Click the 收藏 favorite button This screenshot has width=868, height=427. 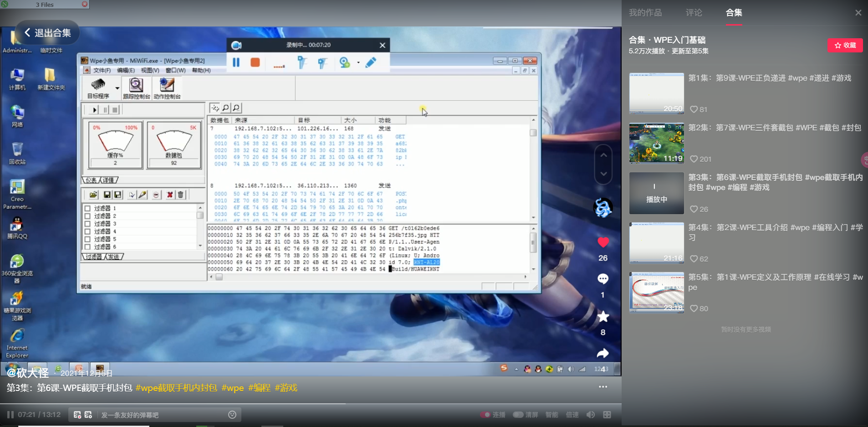click(845, 45)
